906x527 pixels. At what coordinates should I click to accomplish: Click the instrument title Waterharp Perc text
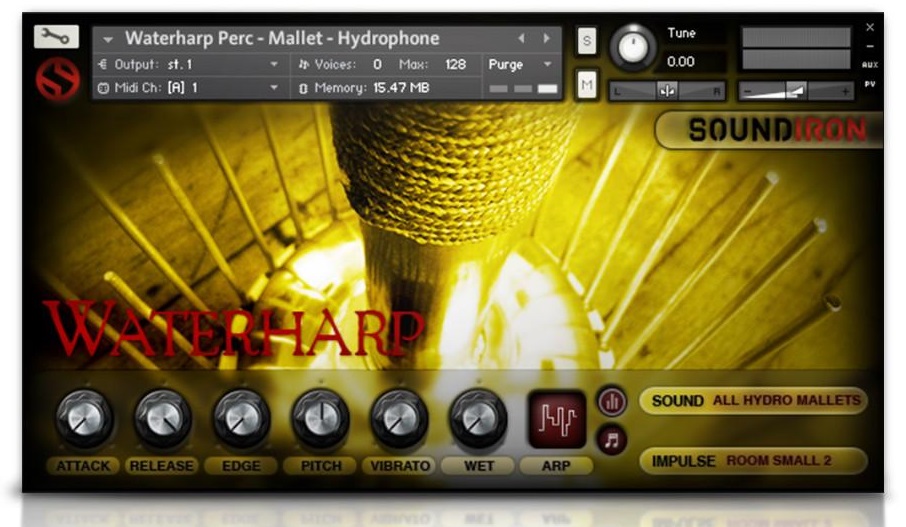[x=282, y=39]
